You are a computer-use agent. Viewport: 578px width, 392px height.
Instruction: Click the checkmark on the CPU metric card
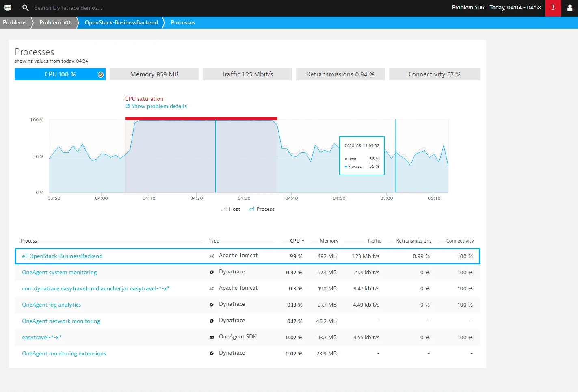pyautogui.click(x=100, y=74)
